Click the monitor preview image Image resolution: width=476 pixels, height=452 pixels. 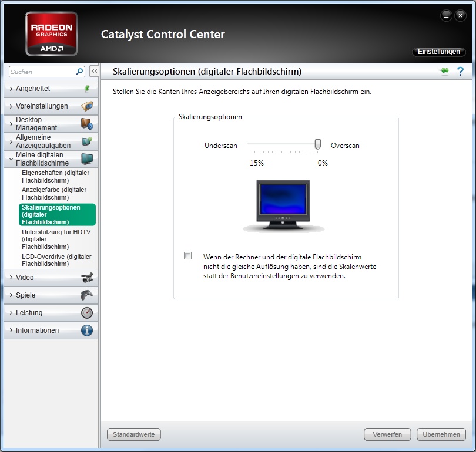tap(283, 206)
